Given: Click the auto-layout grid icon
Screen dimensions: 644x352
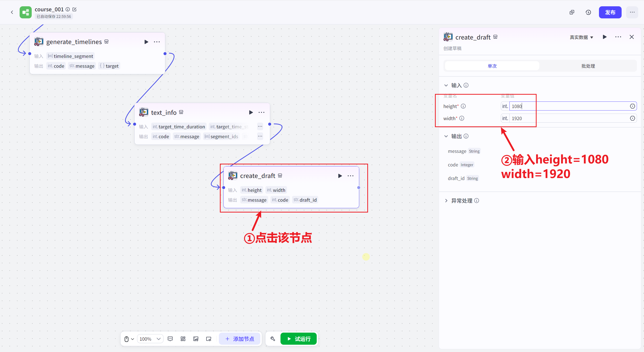Looking at the screenshot, I should click(x=183, y=339).
